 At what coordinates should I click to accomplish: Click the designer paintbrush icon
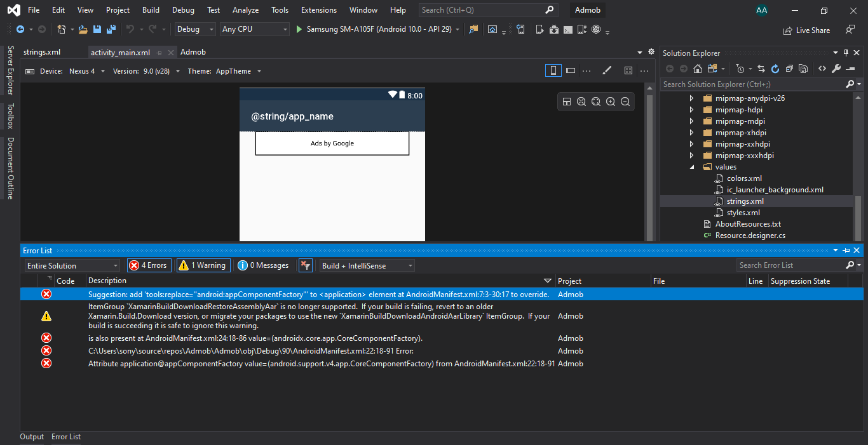point(607,70)
